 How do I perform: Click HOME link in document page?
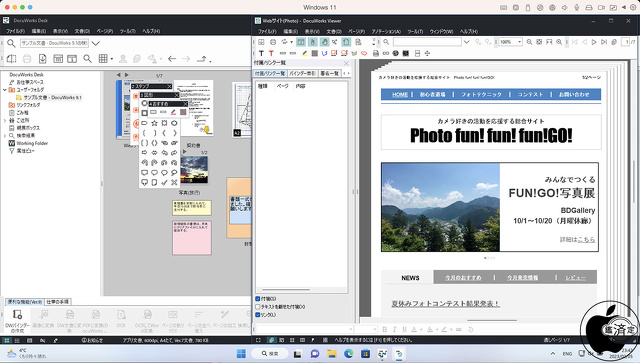coord(400,94)
